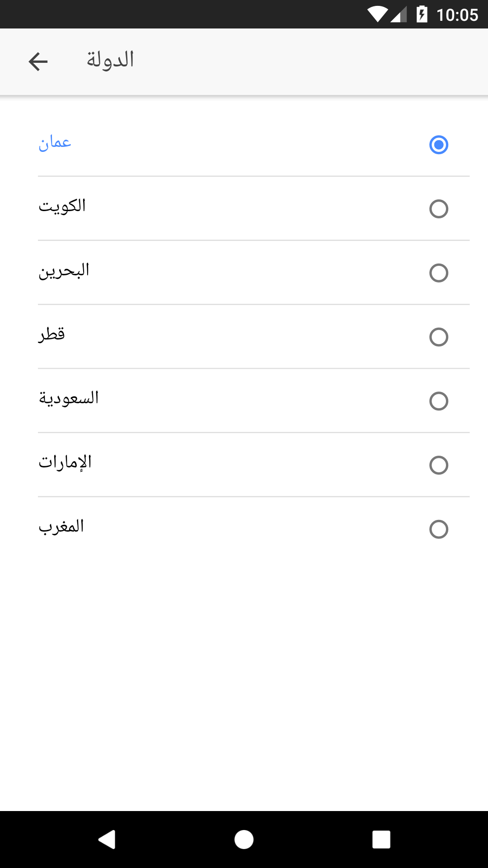Tap the clock showing 10:05
Image resolution: width=488 pixels, height=868 pixels.
[x=457, y=15]
